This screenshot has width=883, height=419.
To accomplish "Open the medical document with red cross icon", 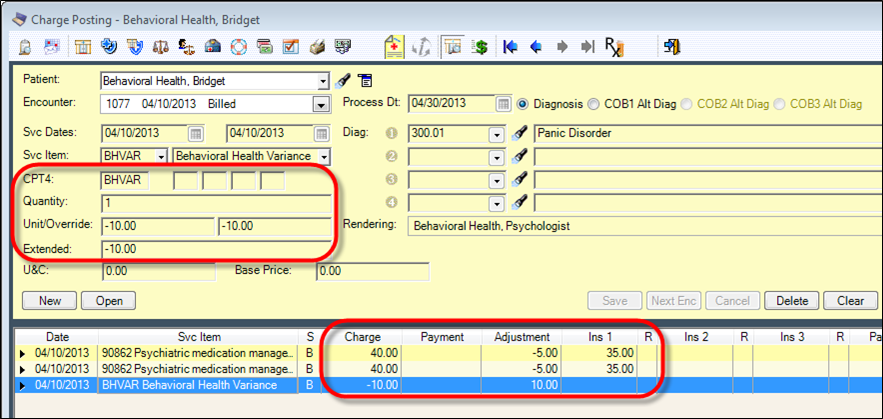I will (395, 47).
